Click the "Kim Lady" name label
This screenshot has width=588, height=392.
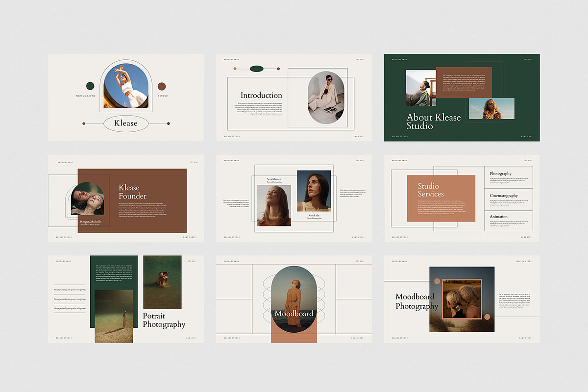(314, 215)
